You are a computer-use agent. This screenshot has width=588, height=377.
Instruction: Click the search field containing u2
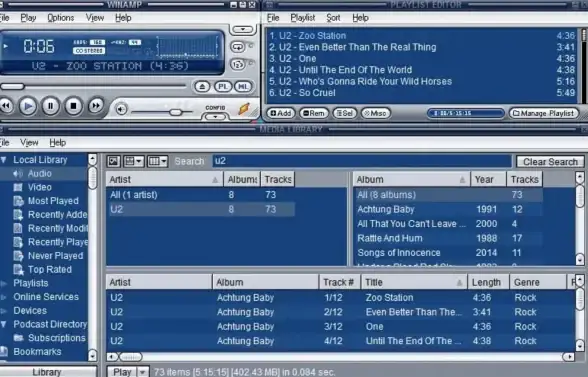362,161
